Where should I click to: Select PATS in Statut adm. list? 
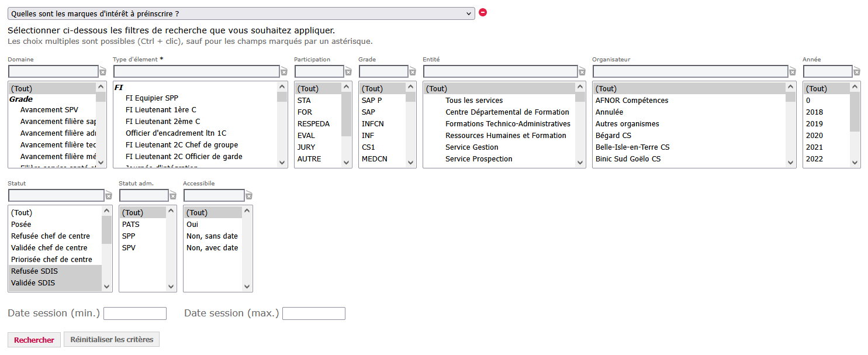click(x=143, y=225)
